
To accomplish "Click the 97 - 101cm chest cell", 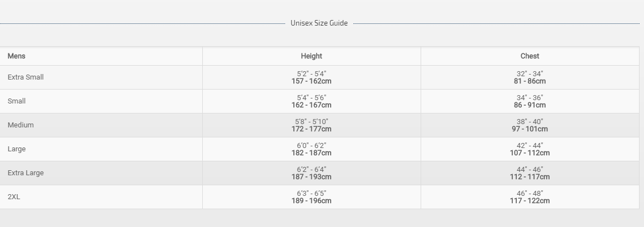I will (x=530, y=129).
